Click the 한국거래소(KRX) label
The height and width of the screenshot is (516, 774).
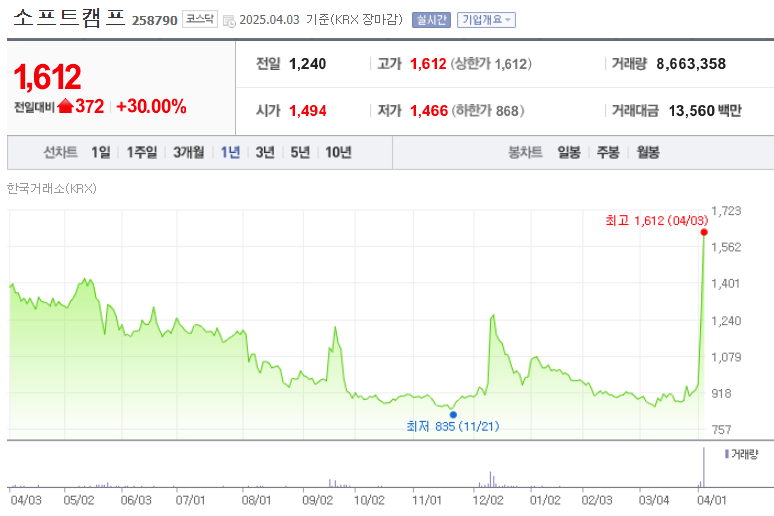pos(51,188)
